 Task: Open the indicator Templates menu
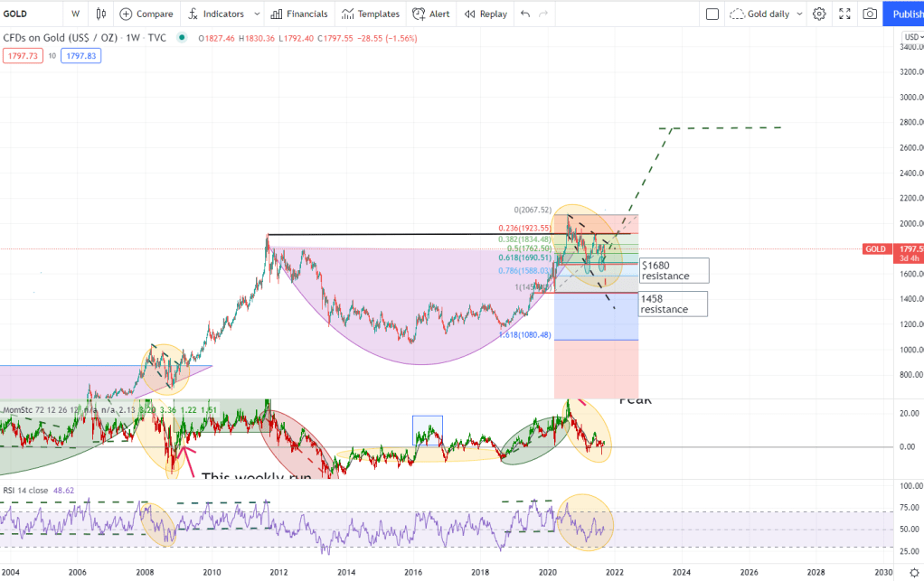[x=371, y=14]
